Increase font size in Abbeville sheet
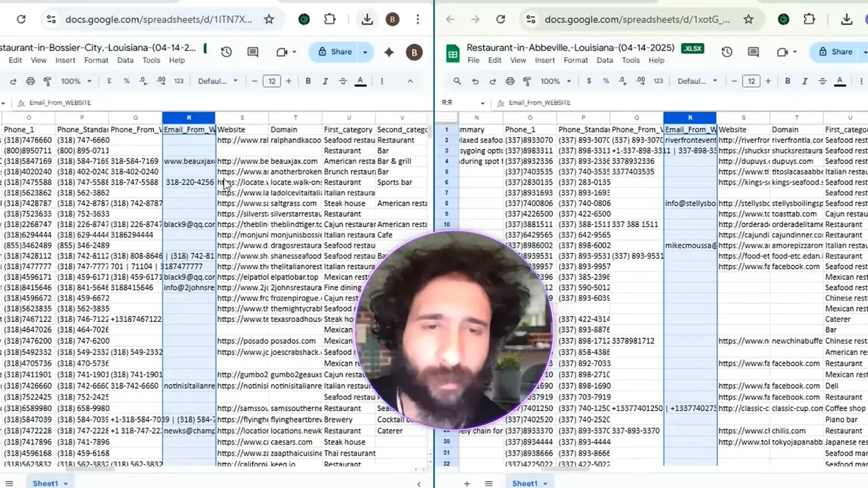The width and height of the screenshot is (868, 488). click(768, 81)
